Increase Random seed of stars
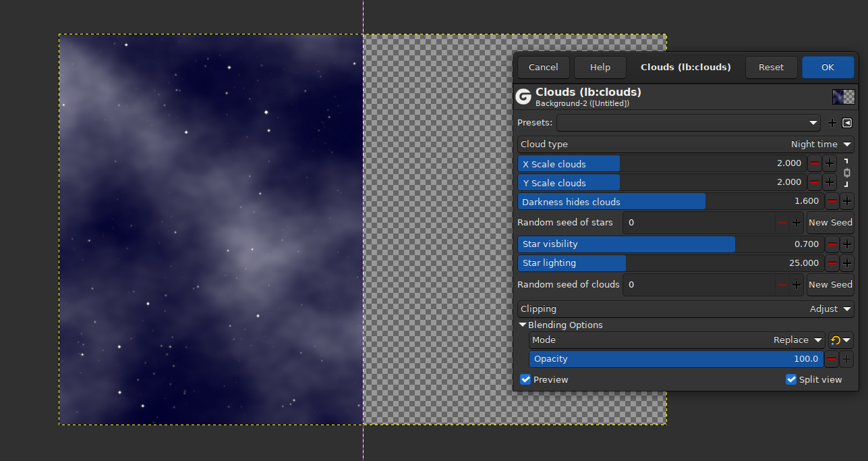 coord(797,222)
